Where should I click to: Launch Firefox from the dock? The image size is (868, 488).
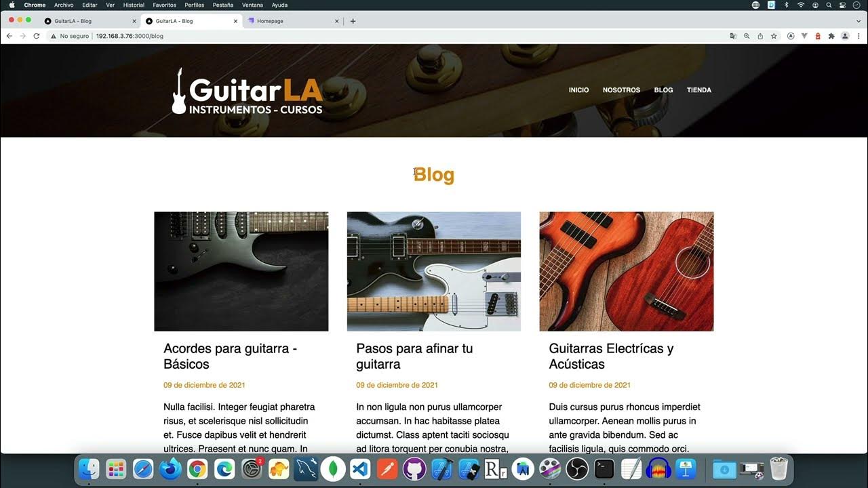pyautogui.click(x=170, y=468)
